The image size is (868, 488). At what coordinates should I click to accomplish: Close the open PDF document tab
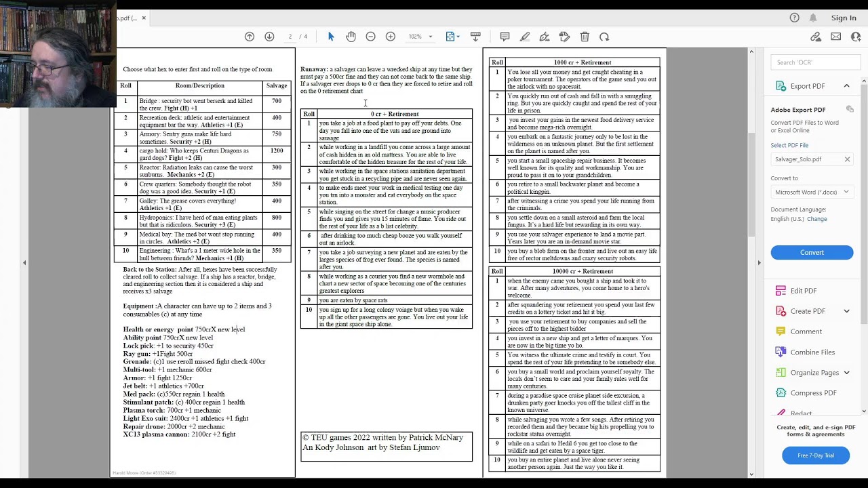coord(144,18)
